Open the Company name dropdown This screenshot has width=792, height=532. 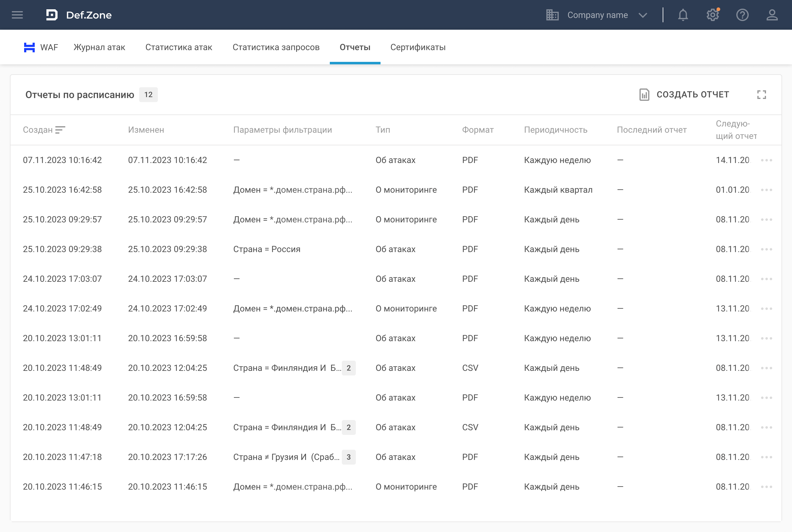click(x=598, y=15)
